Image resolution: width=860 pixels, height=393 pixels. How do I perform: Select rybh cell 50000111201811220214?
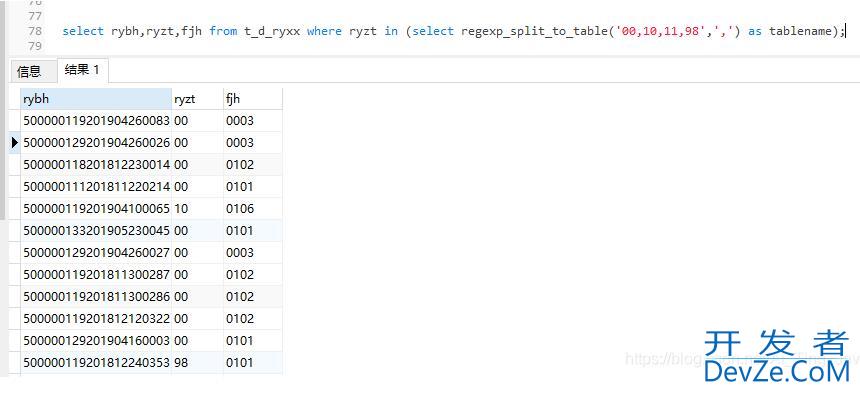point(96,186)
